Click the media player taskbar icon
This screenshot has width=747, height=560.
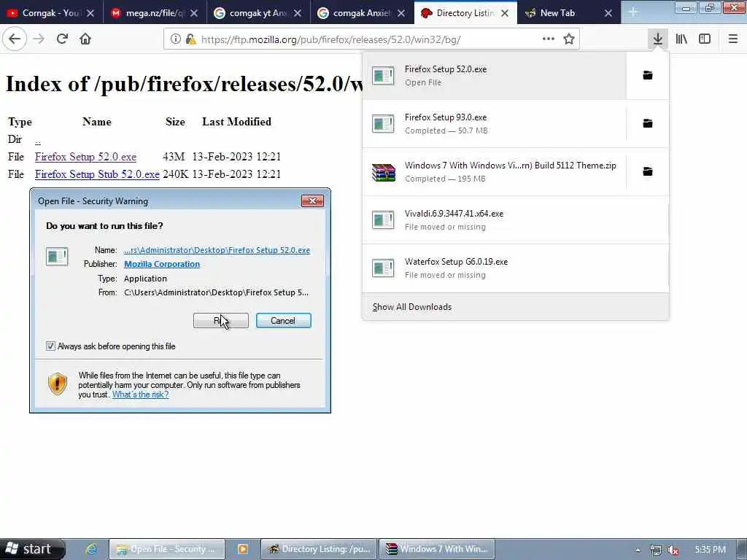242,549
